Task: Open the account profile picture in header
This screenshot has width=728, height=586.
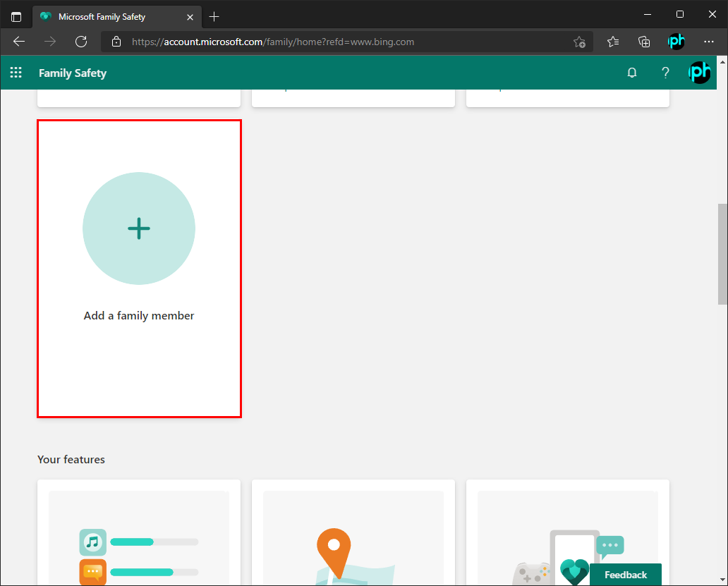Action: (699, 73)
